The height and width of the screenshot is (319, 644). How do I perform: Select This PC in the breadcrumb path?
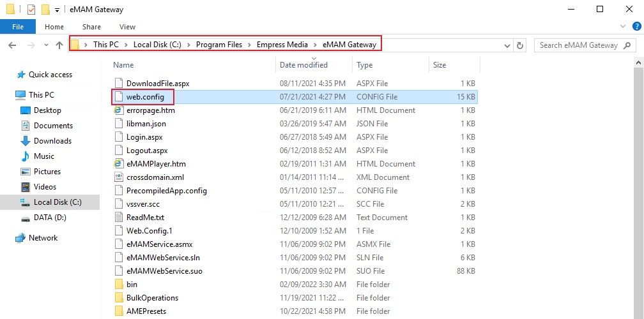(106, 45)
